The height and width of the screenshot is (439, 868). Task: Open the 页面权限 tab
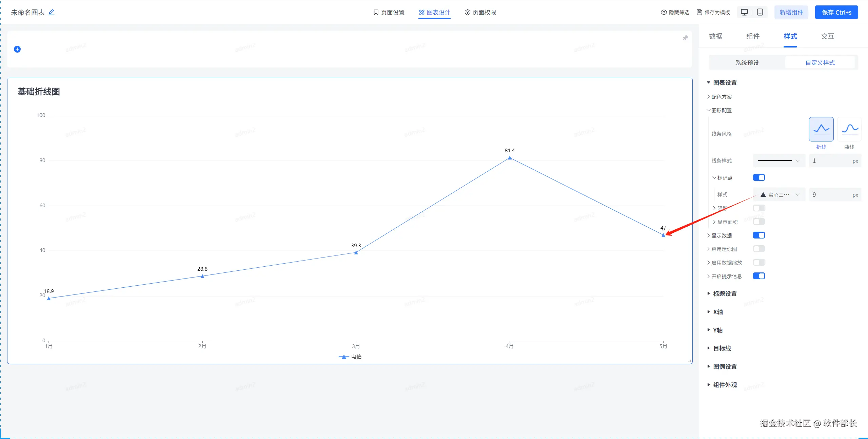pyautogui.click(x=480, y=12)
